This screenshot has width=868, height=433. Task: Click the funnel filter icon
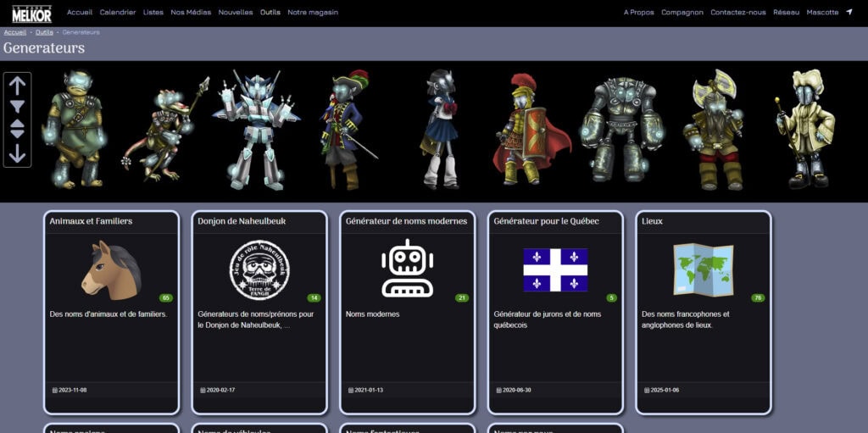tap(17, 107)
